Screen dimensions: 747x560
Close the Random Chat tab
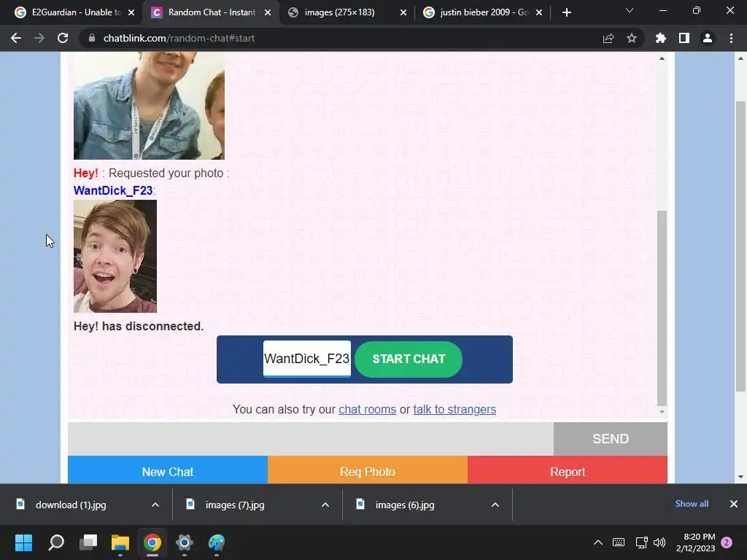[x=268, y=12]
